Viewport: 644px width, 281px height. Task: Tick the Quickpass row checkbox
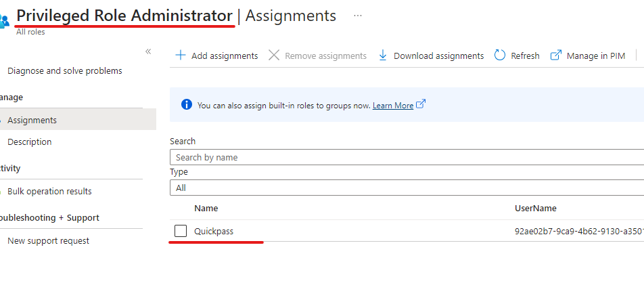tap(181, 231)
